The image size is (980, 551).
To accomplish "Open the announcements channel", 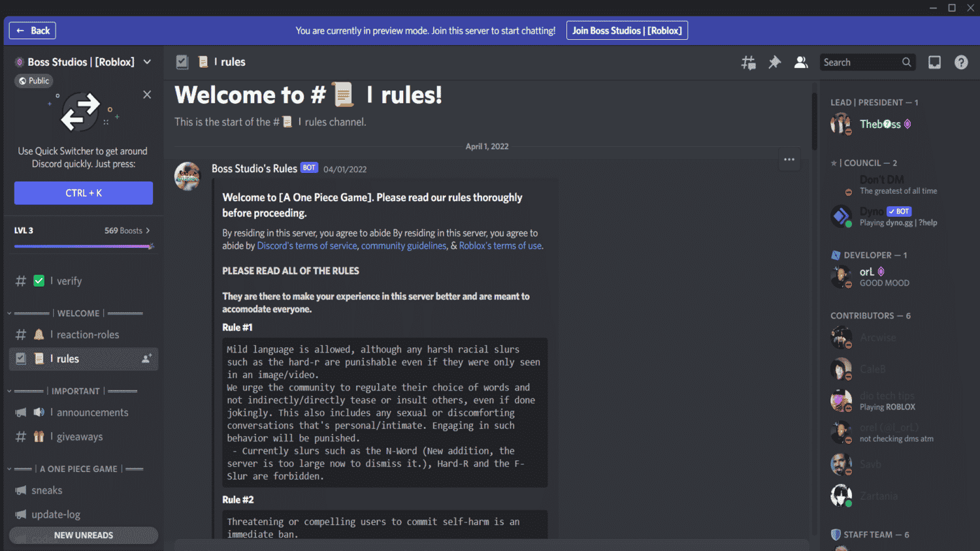I will coord(84,413).
